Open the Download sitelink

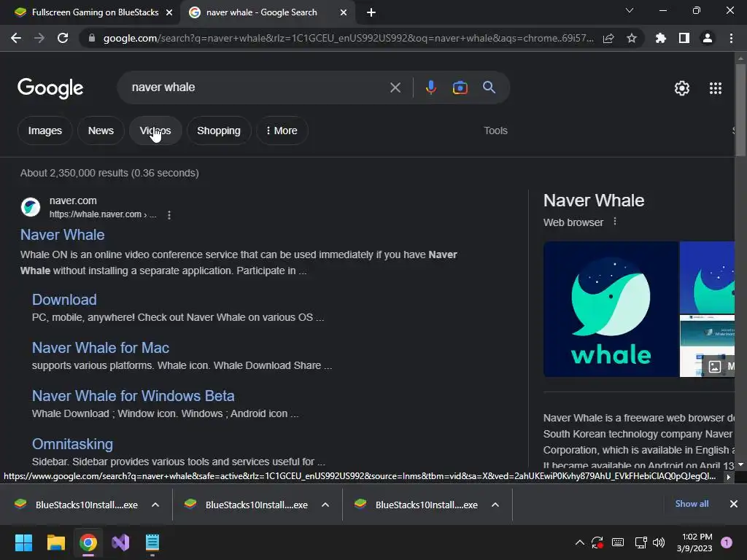(64, 300)
